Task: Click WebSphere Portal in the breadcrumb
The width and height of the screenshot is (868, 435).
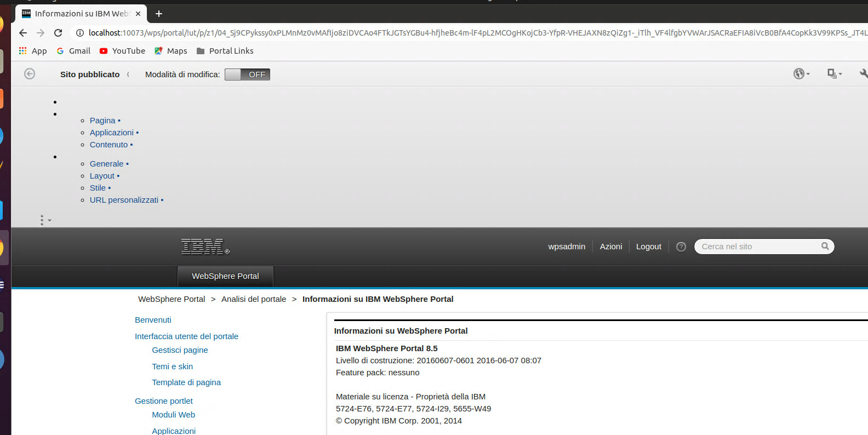Action: tap(172, 299)
